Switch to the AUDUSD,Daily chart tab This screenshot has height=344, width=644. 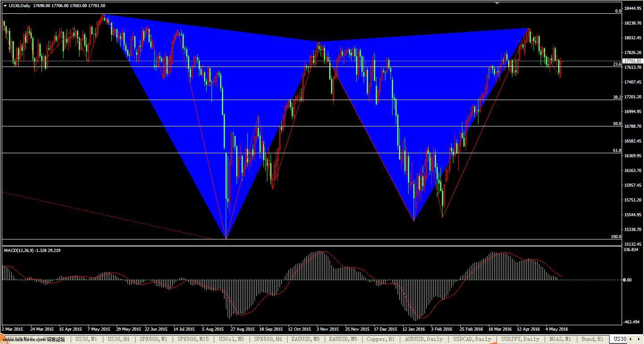[424, 339]
